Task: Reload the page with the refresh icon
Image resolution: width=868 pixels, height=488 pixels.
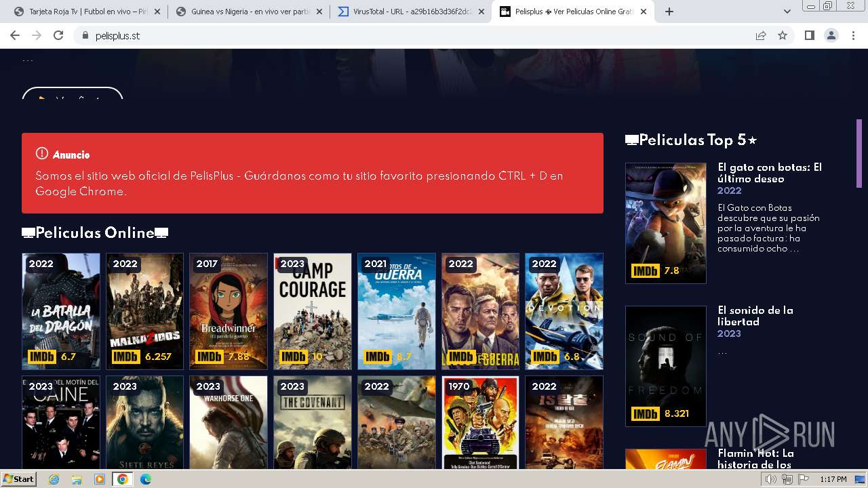Action: [58, 35]
